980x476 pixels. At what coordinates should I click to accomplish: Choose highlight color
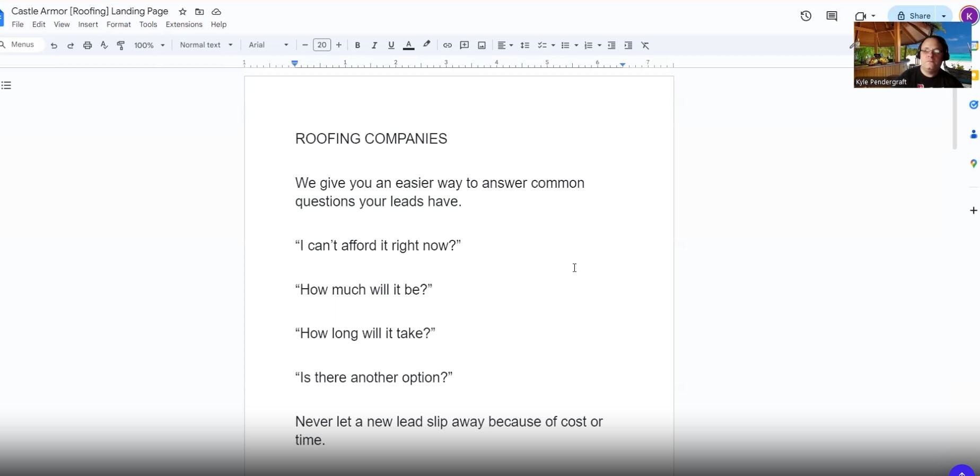[x=426, y=46]
